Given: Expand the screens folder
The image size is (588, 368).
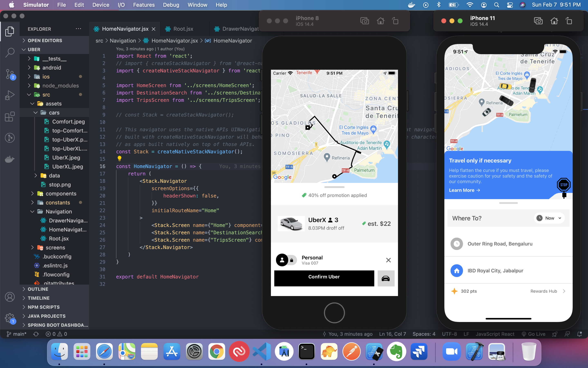Looking at the screenshot, I should [x=55, y=248].
